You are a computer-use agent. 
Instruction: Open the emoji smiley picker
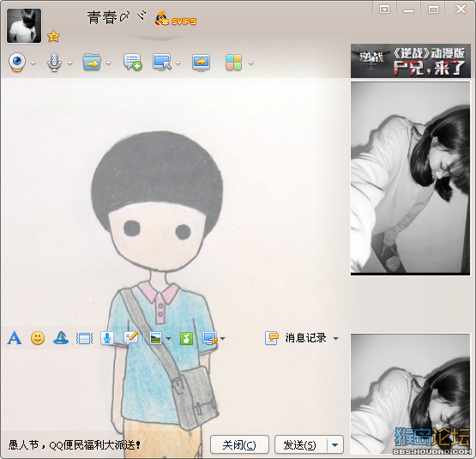pyautogui.click(x=38, y=338)
